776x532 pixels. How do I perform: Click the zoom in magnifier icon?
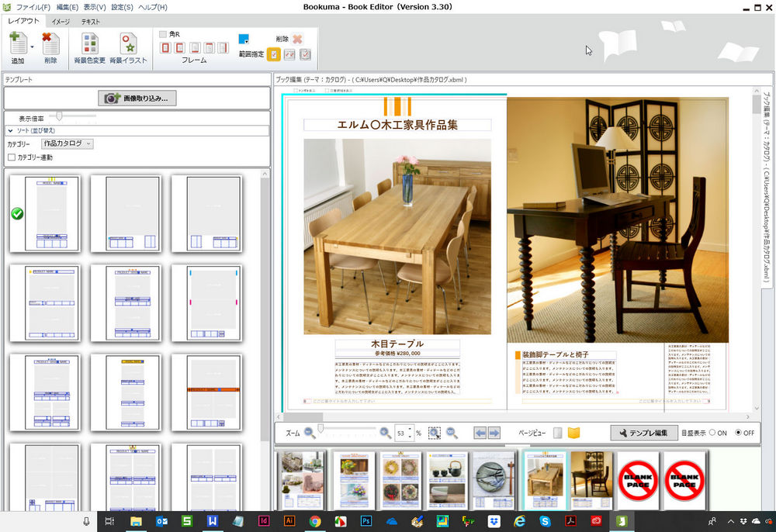pyautogui.click(x=385, y=433)
